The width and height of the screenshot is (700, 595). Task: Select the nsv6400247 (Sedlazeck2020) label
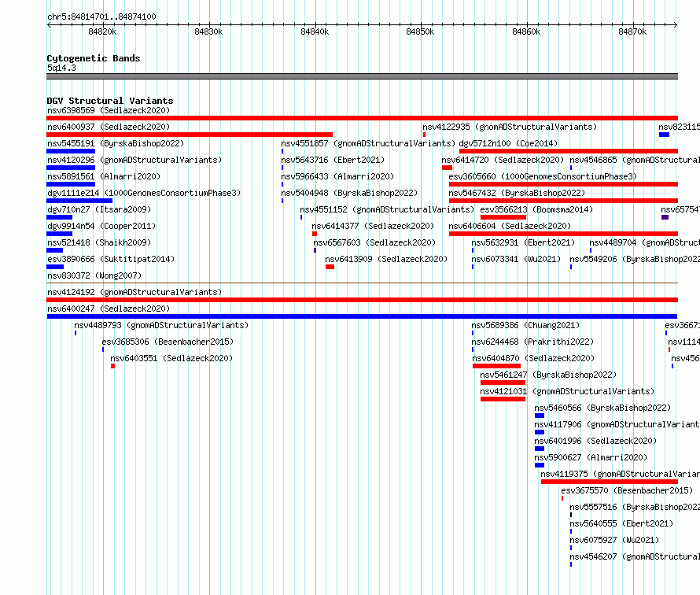coord(109,309)
